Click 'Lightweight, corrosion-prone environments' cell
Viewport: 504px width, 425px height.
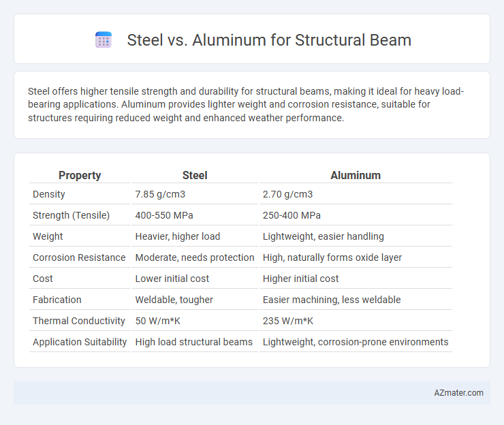355,342
